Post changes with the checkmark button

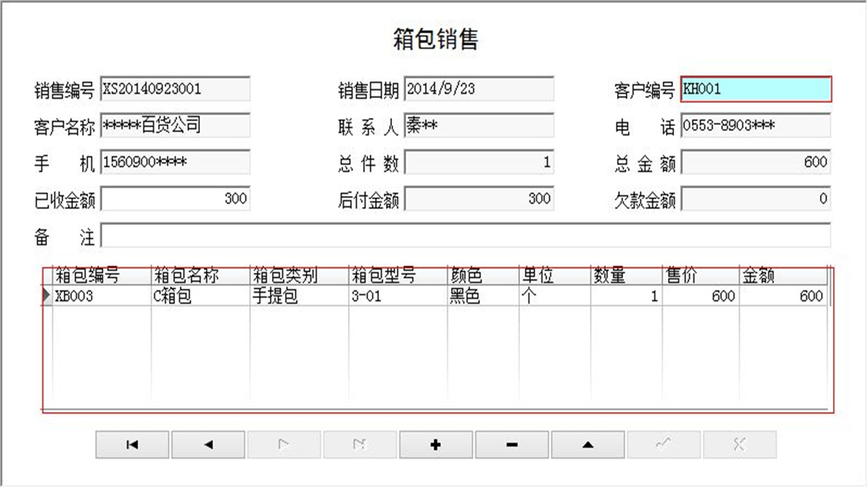point(663,445)
